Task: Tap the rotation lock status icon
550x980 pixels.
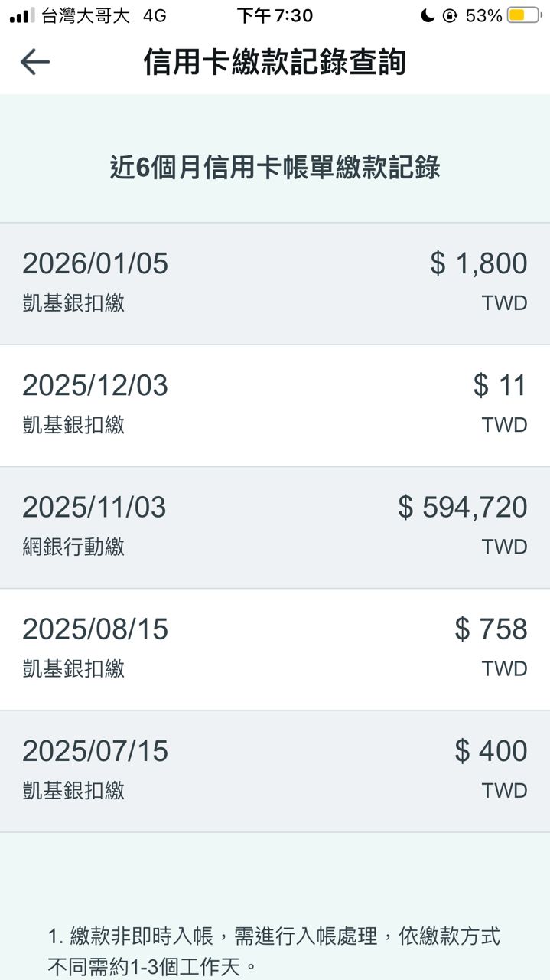Action: click(x=451, y=15)
